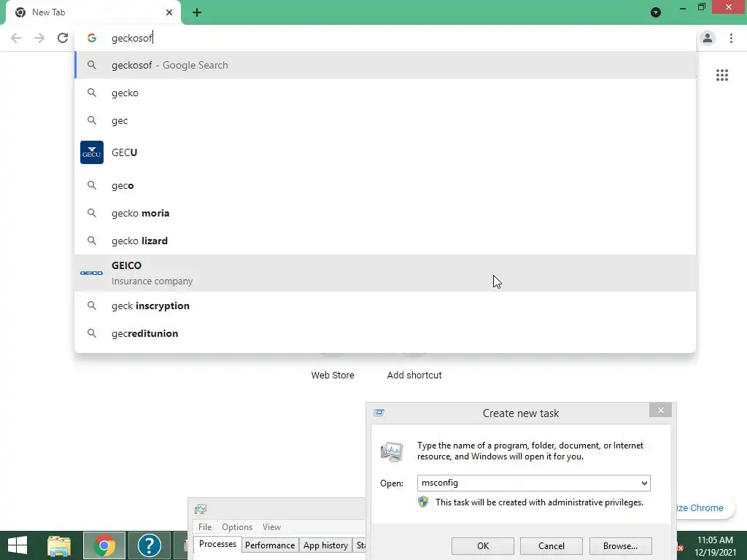Click the administrative privileges shield icon

[423, 502]
